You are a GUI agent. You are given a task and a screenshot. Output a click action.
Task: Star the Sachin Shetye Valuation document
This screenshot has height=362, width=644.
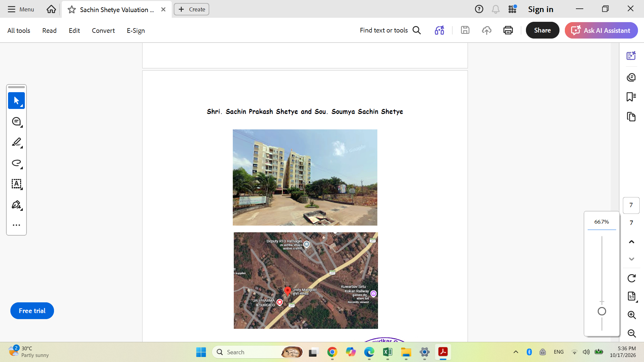coord(71,10)
